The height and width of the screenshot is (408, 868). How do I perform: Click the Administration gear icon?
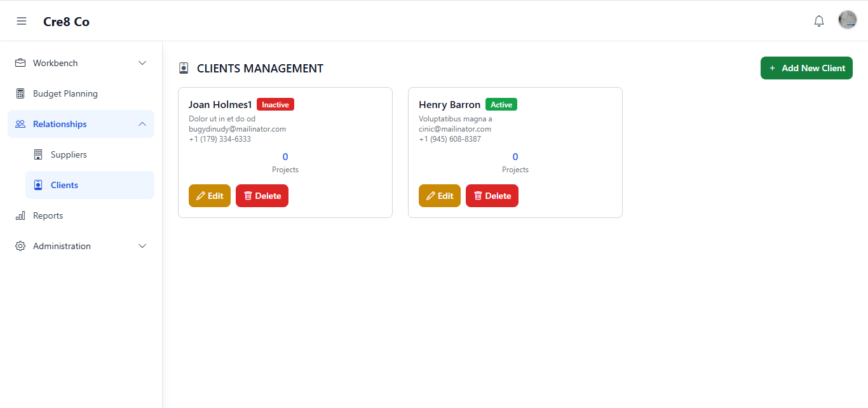click(20, 246)
